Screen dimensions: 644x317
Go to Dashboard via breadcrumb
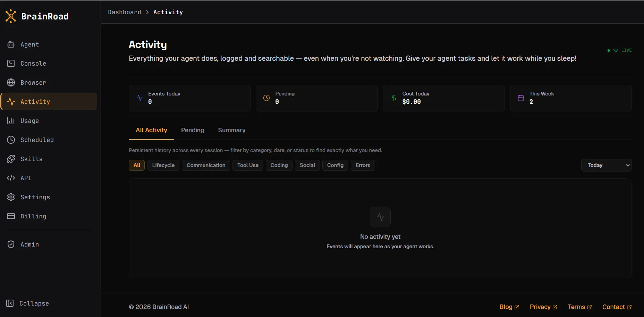125,12
